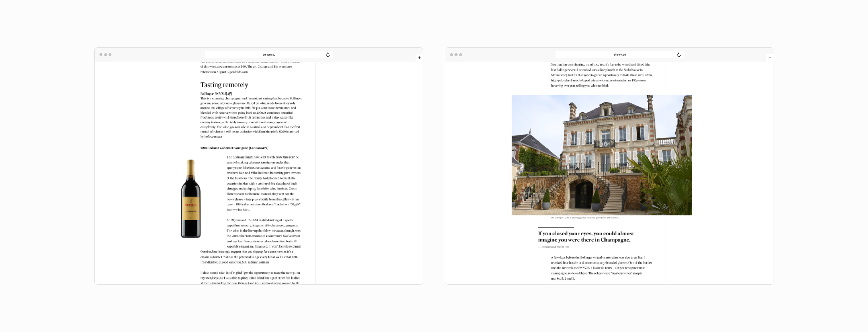Click '2018 Redman Cabernet Sauvignon [Coonawarra]' title
868x332 pixels.
tap(234, 148)
